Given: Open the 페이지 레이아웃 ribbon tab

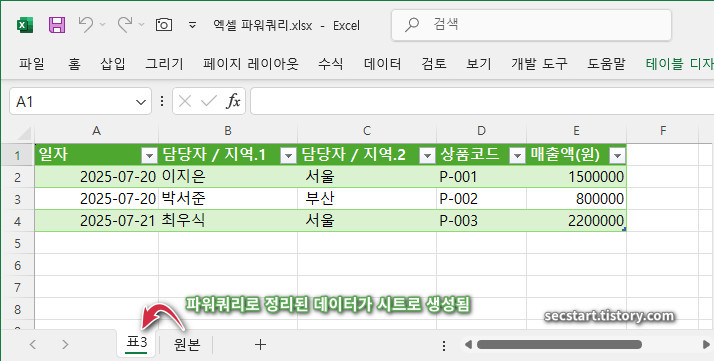Looking at the screenshot, I should tap(251, 64).
